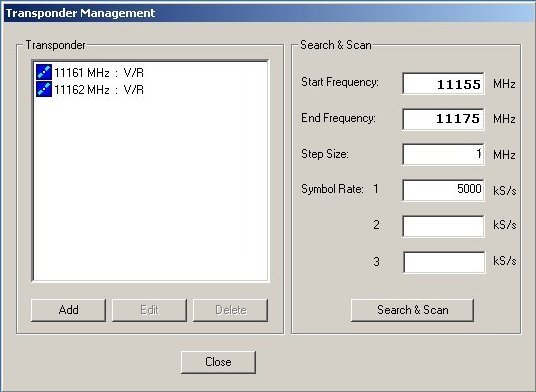Close the Transponder Management dialog via Close

point(218,362)
